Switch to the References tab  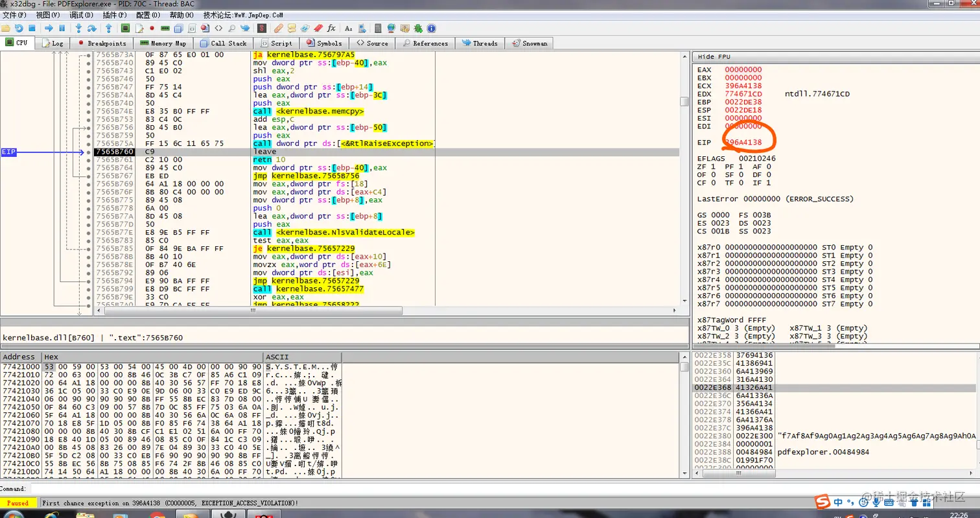pos(425,43)
